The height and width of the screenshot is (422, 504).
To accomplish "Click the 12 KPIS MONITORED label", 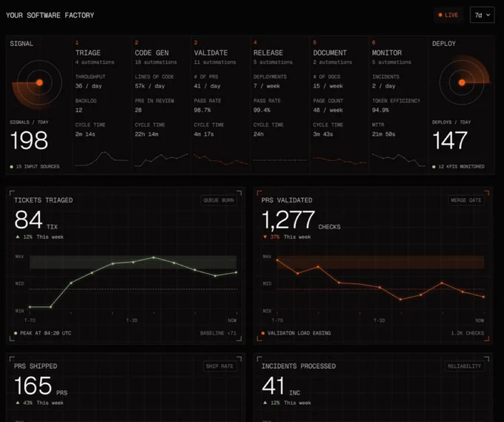I will pyautogui.click(x=461, y=167).
